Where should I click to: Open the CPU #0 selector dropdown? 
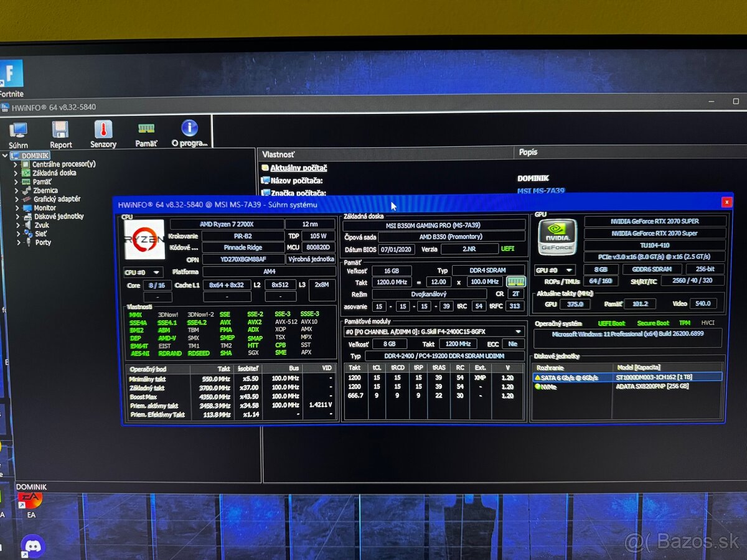tap(143, 272)
